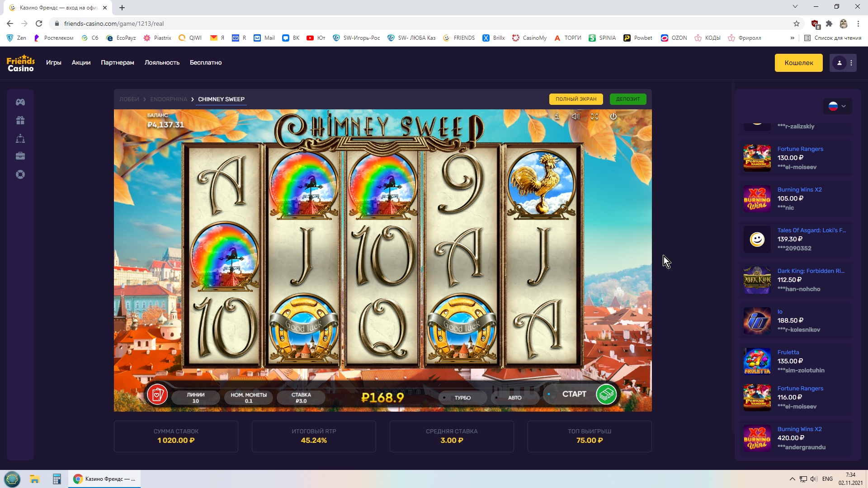Click the green ДЕПОЗИТ button

pos(628,99)
